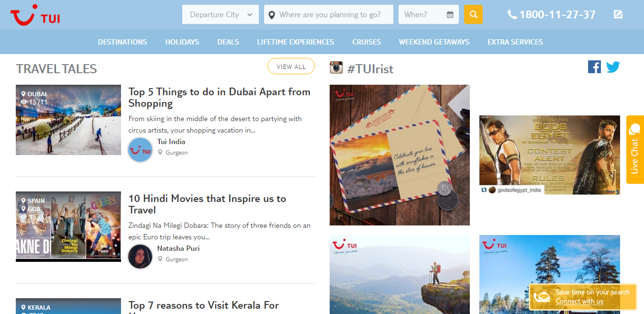Click DUBAI location tag on thumbnail
This screenshot has width=644, height=314.
tap(37, 94)
